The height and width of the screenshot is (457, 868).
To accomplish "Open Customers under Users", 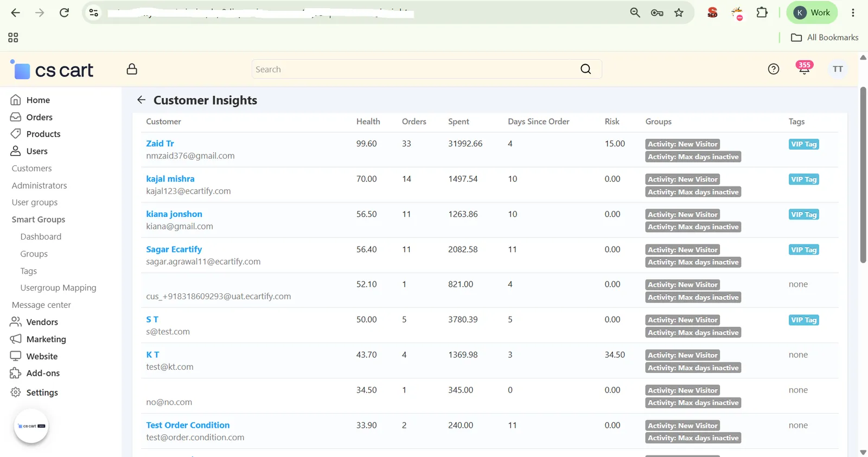I will (x=31, y=169).
